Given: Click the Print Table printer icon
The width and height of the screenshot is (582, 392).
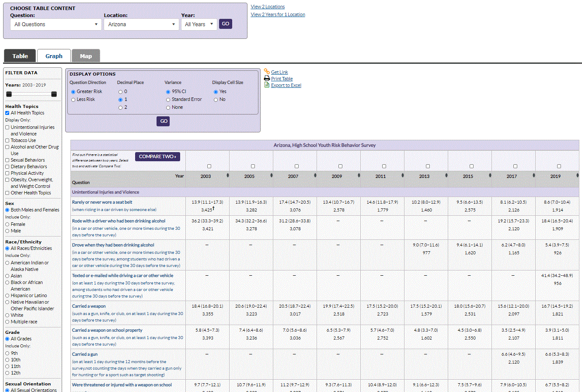Looking at the screenshot, I should (x=267, y=78).
